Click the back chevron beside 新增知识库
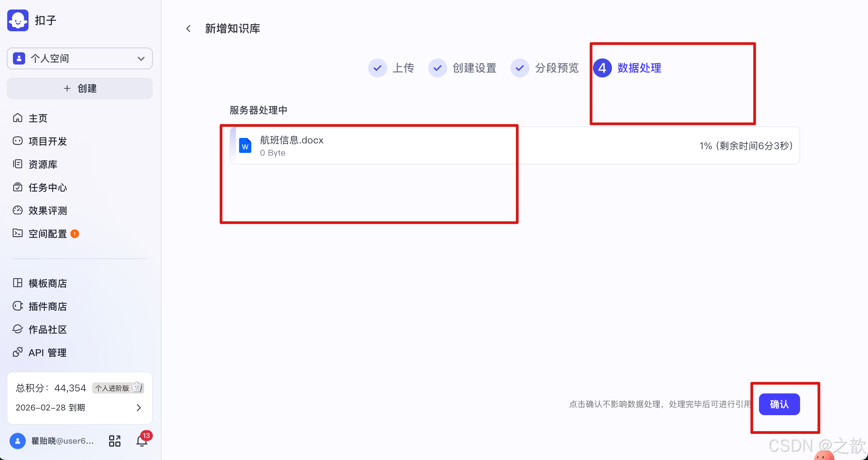The height and width of the screenshot is (460, 868). 189,28
